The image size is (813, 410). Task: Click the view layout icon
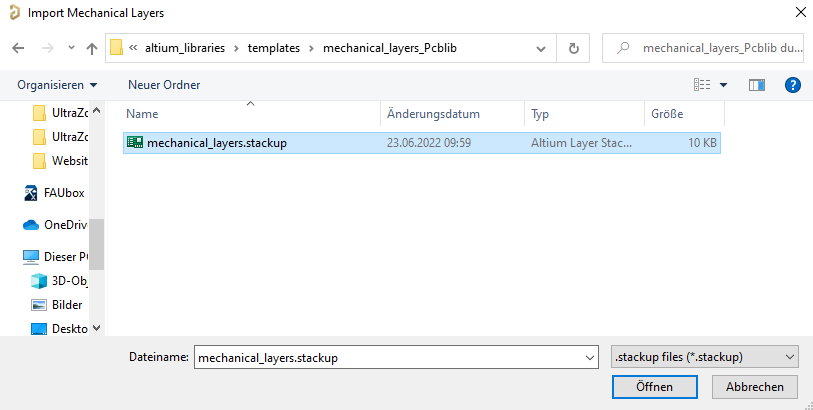(x=702, y=85)
